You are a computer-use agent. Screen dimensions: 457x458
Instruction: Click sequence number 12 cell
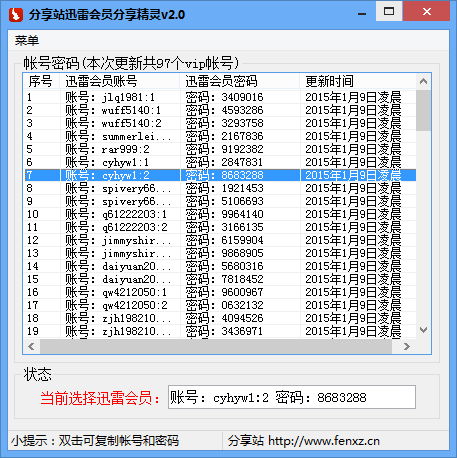(x=33, y=240)
